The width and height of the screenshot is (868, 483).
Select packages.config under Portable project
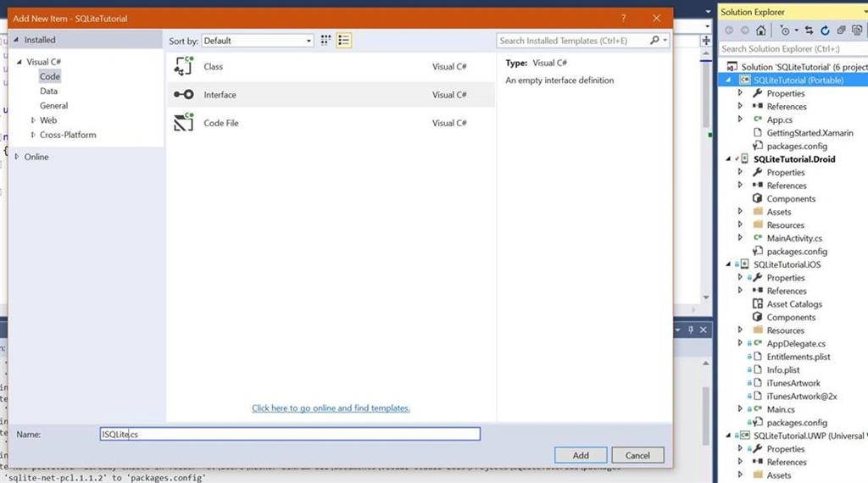pyautogui.click(x=797, y=146)
